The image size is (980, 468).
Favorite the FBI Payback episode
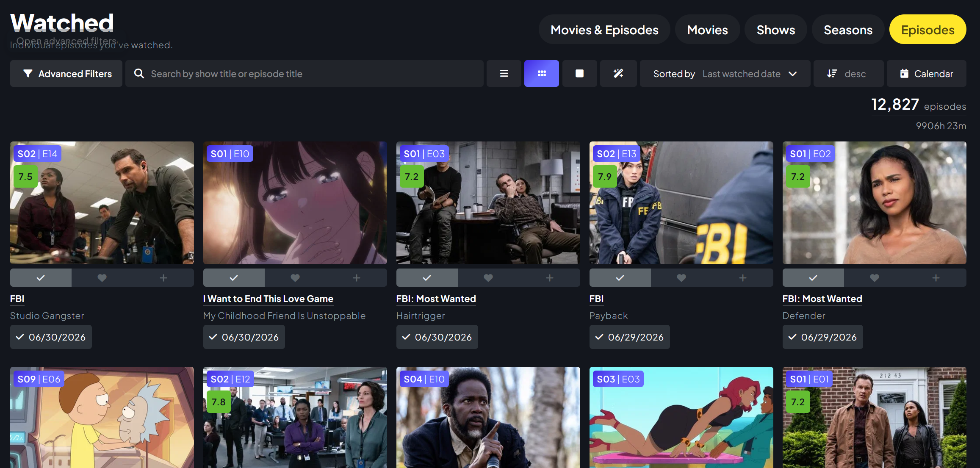coord(681,278)
